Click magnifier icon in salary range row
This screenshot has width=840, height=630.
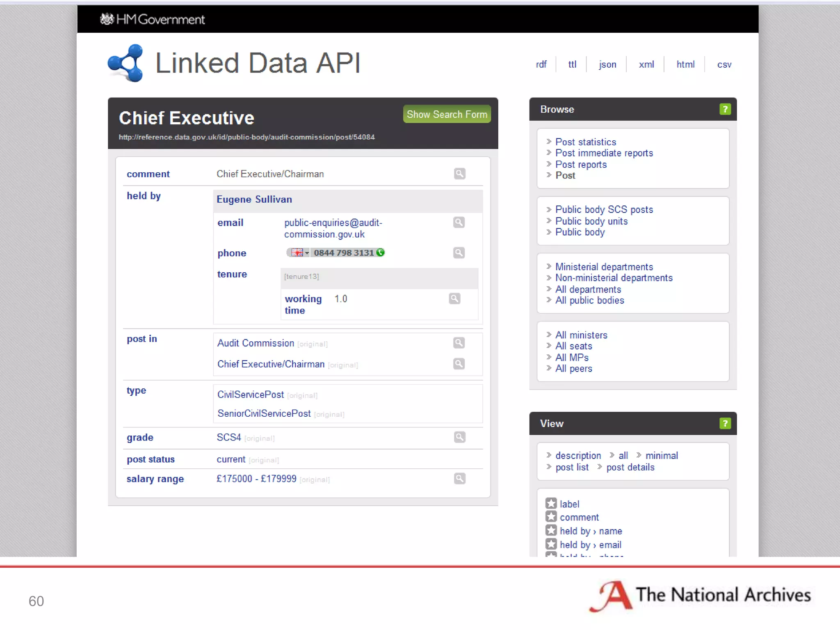coord(459,478)
